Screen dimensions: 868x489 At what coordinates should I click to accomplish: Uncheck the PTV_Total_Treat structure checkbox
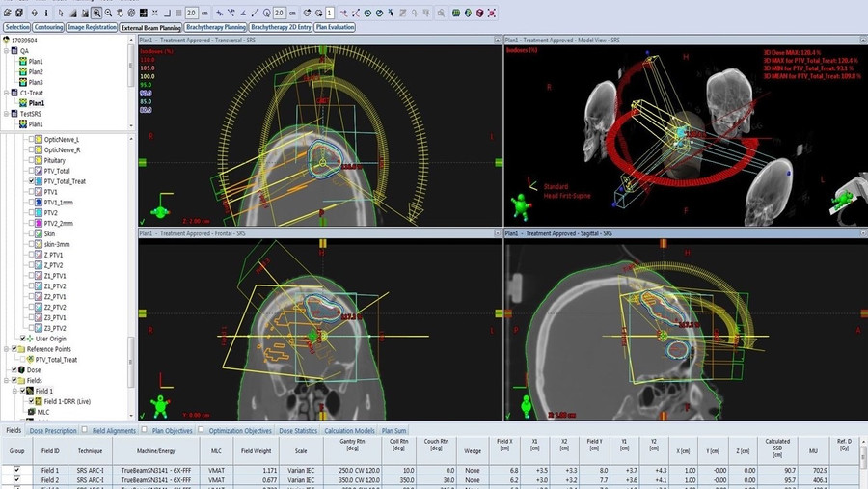tap(29, 181)
